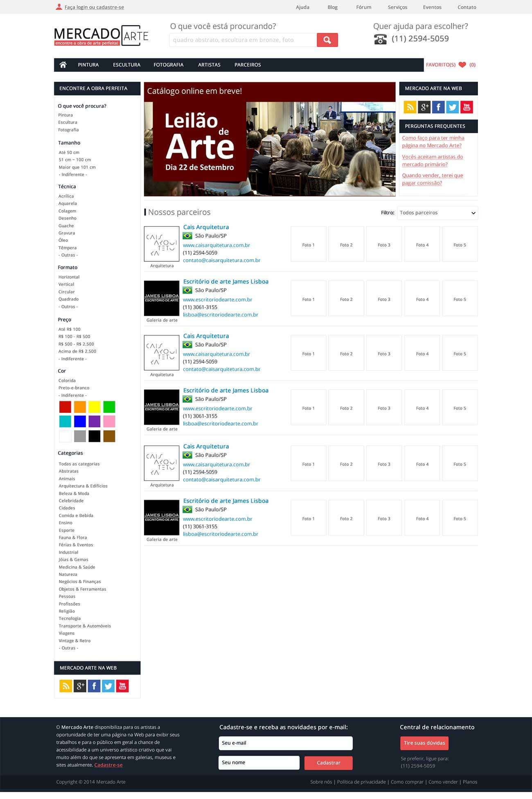Viewport: 532px width, 799px height.
Task: Open Google+ icon in bottom-left sidebar
Action: [x=80, y=686]
